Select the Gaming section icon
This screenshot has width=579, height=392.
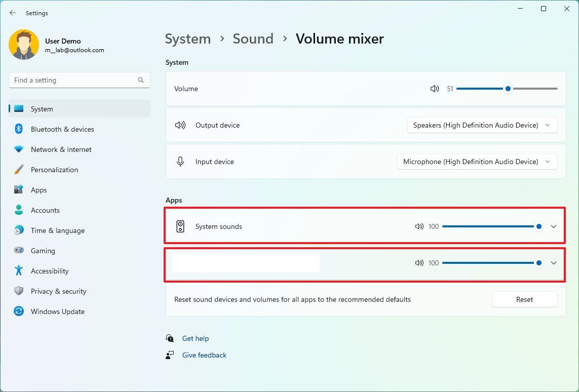18,251
